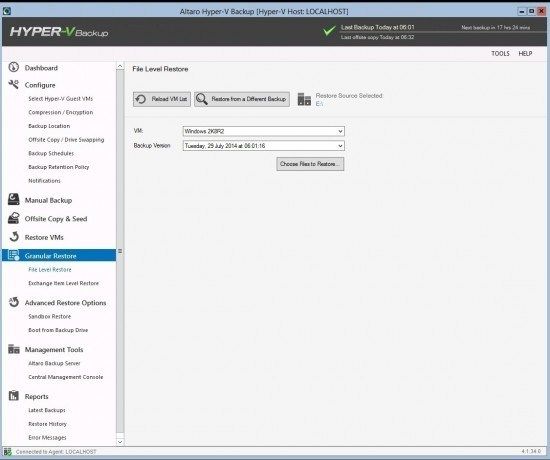Click the Management Tools icon

tap(14, 349)
